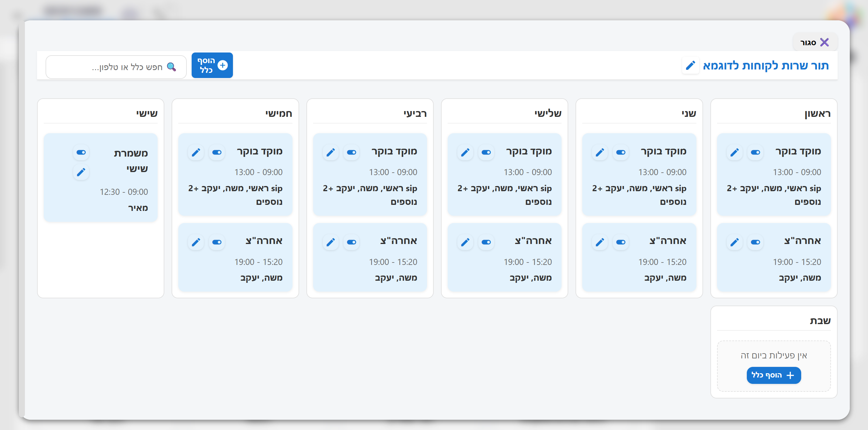Add a rule for שבת

[x=773, y=375]
